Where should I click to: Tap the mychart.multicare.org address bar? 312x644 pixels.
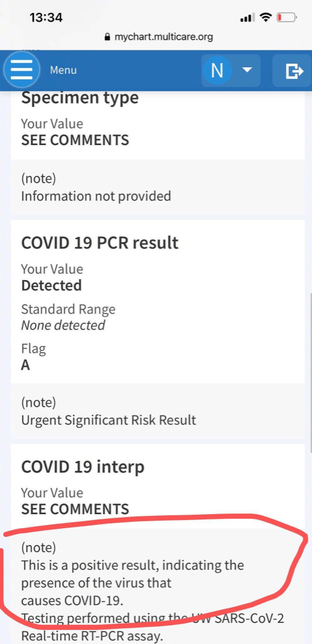tap(159, 37)
